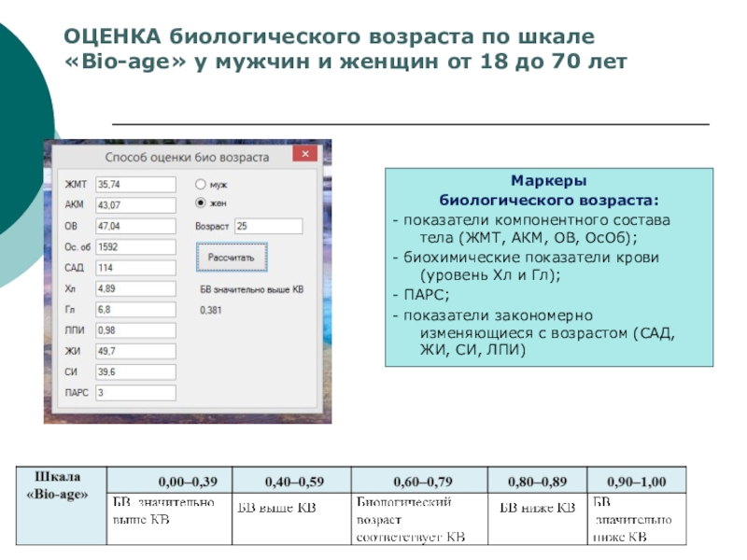Click the САД field showing 114
The image size is (747, 560).
click(135, 268)
